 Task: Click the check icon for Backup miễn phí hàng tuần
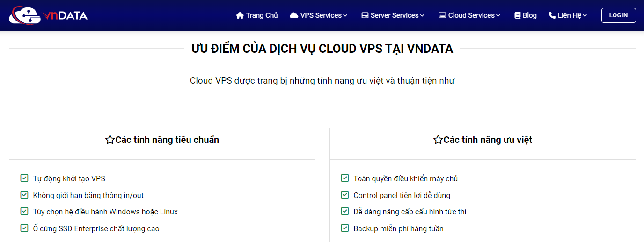click(x=345, y=228)
